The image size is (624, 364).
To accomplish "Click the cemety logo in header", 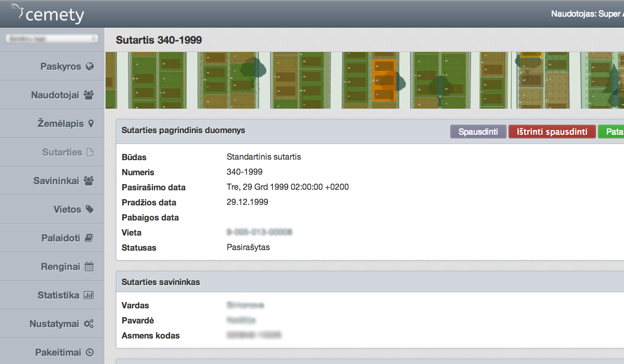I will click(47, 14).
